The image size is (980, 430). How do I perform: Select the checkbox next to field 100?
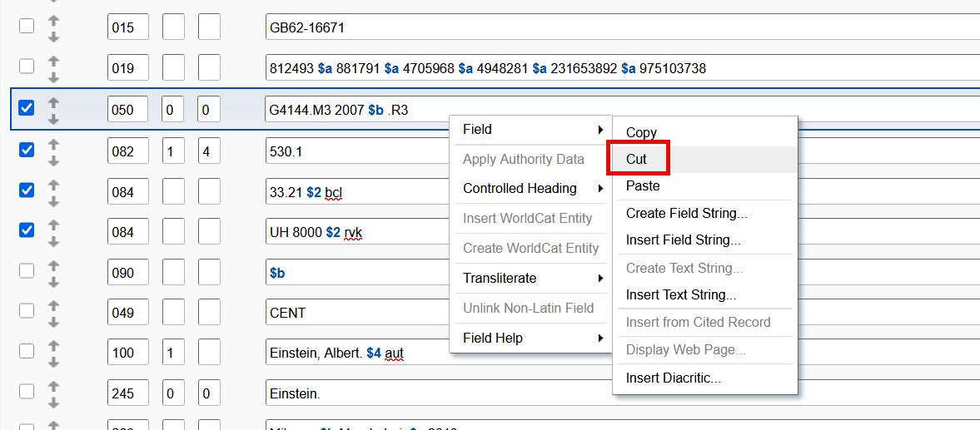point(27,351)
